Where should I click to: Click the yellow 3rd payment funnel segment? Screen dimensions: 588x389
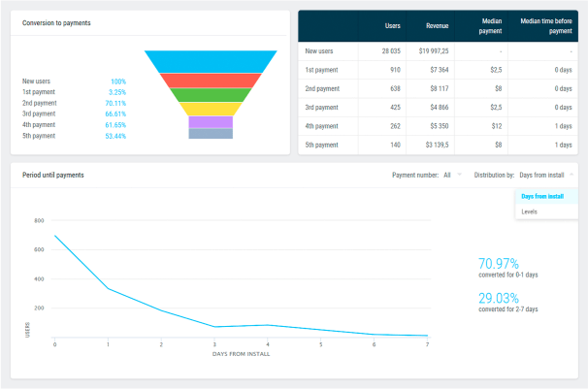pyautogui.click(x=210, y=109)
